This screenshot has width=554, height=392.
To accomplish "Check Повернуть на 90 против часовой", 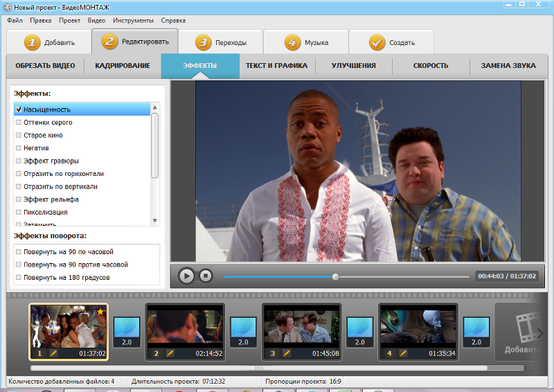I will click(x=19, y=265).
